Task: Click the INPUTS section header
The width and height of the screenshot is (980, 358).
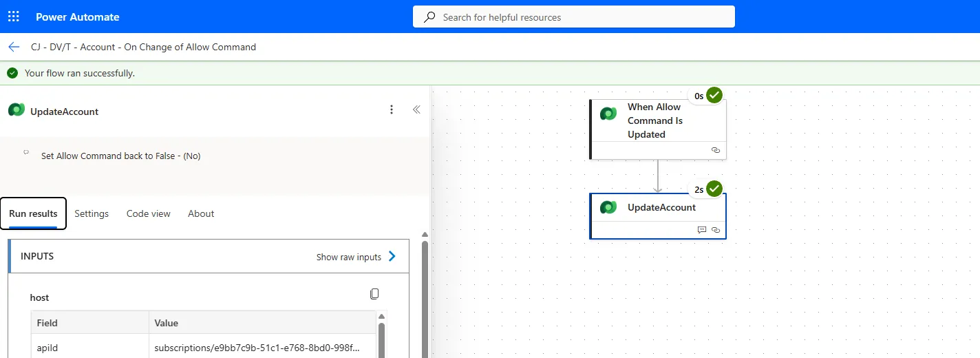Action: point(209,256)
